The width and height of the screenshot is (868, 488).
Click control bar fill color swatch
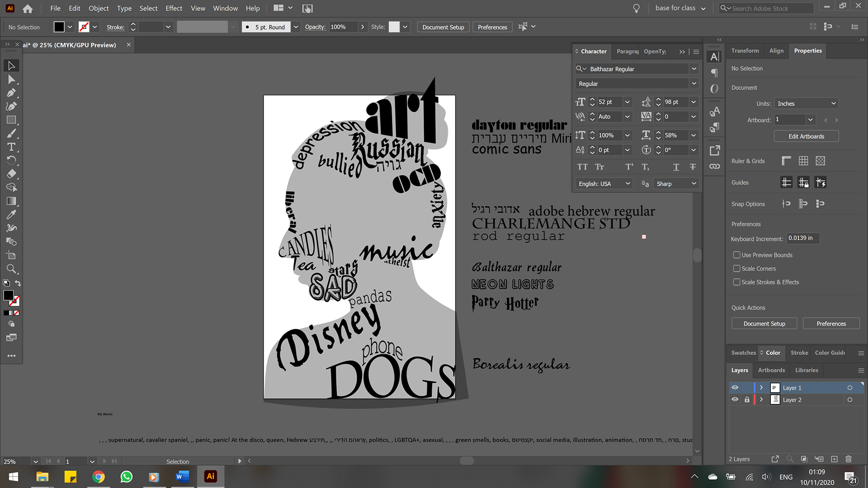point(59,27)
